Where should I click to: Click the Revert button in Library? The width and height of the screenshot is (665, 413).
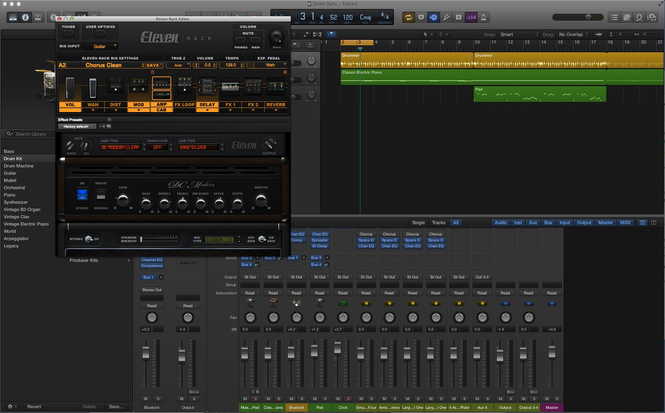pos(34,406)
